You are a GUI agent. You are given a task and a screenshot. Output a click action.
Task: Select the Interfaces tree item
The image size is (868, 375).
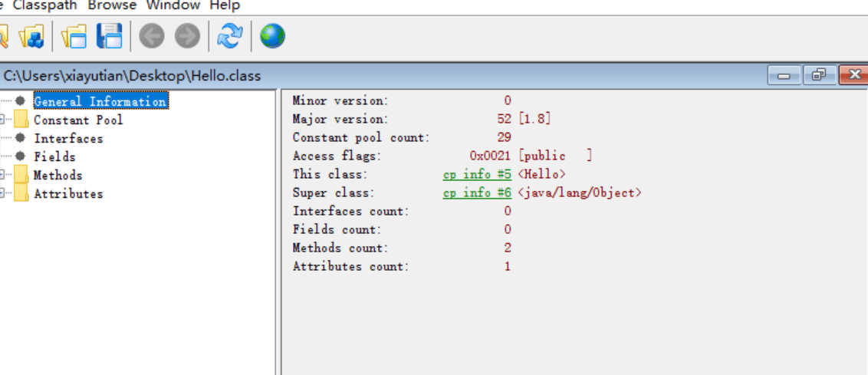coord(68,139)
